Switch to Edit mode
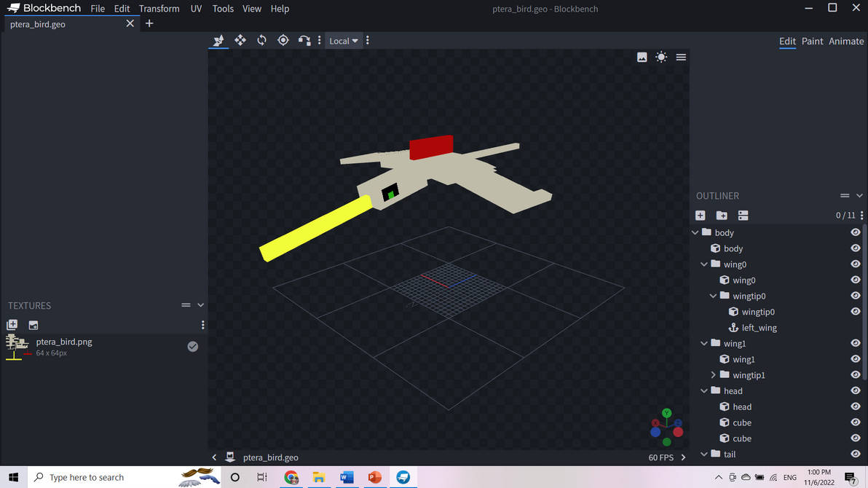This screenshot has width=868, height=488. (787, 42)
